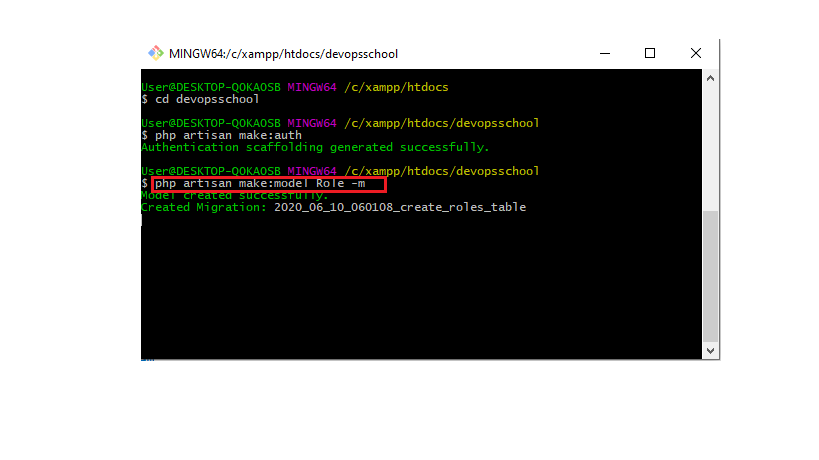Click the 'Created Migration:' label

click(x=204, y=207)
